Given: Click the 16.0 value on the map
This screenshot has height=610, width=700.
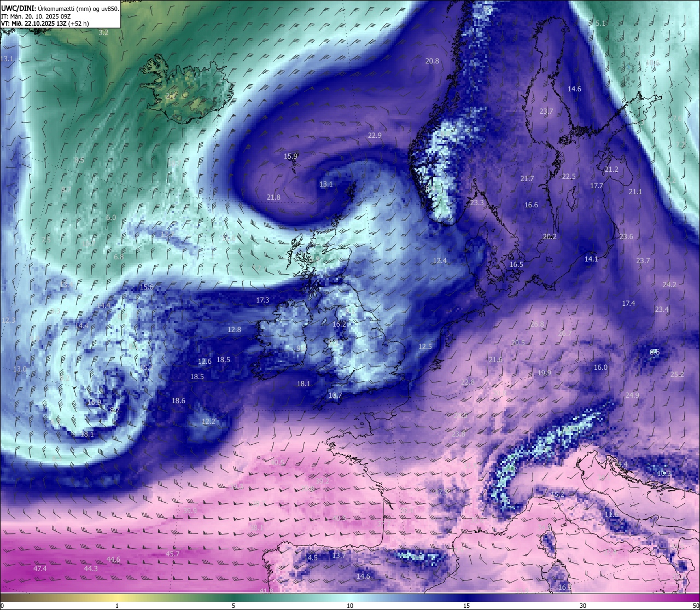Looking at the screenshot, I should tap(600, 367).
